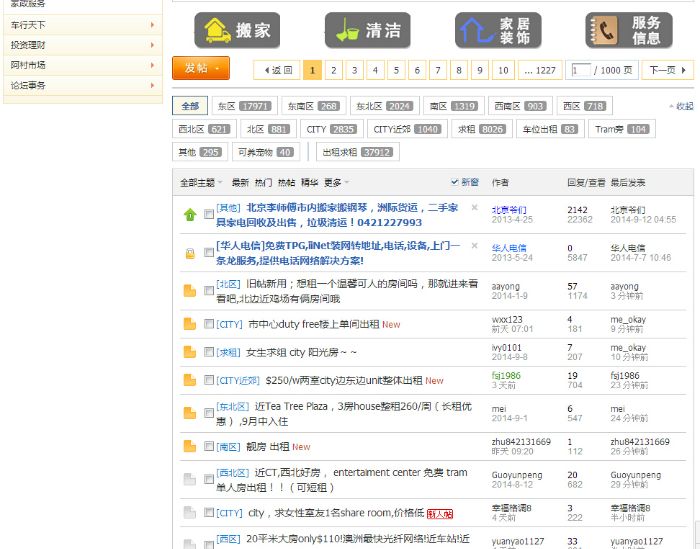The height and width of the screenshot is (549, 700).
Task: Click grey folder icon of 近CT,西北好房 post
Action: [190, 479]
